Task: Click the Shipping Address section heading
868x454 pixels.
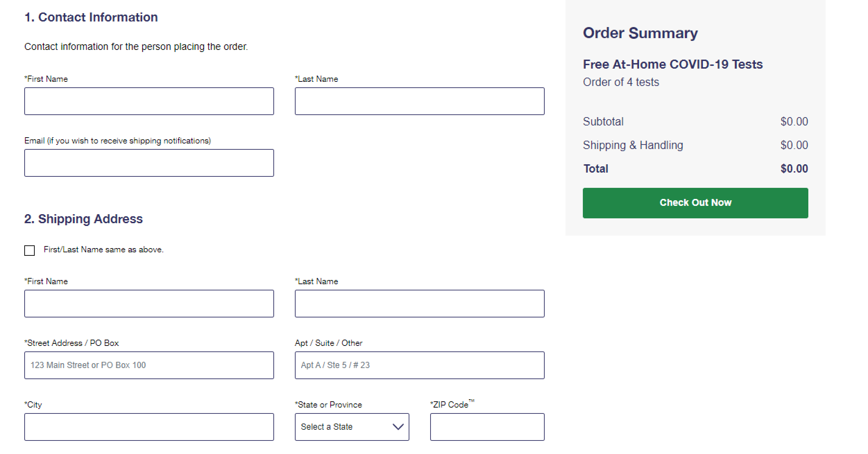Action: [x=83, y=219]
